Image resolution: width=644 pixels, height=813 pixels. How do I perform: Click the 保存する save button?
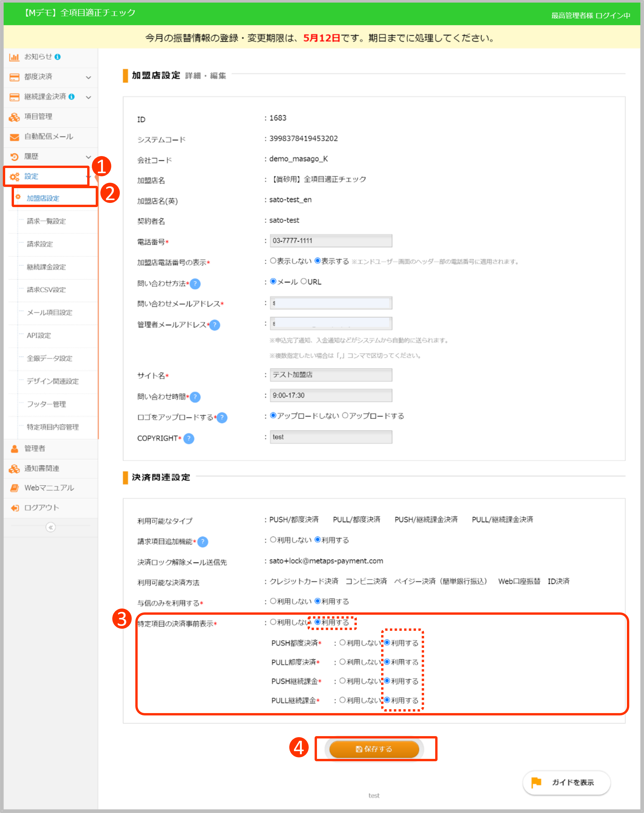point(374,749)
